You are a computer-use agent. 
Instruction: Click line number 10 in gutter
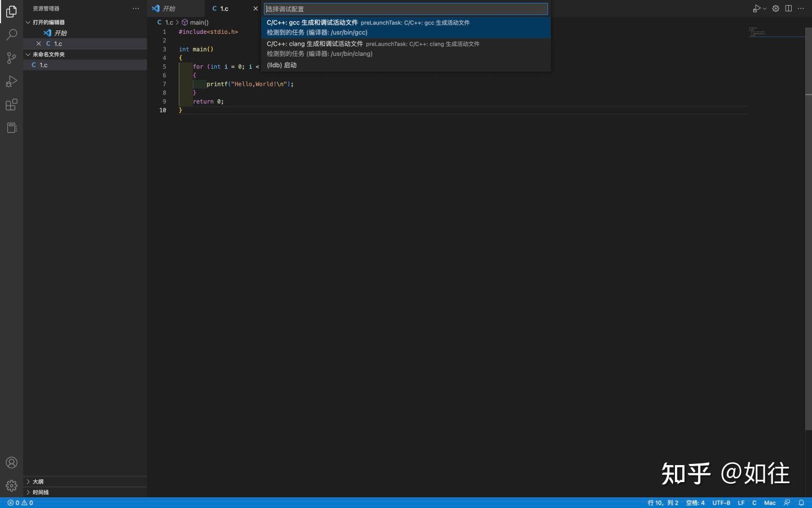point(162,111)
